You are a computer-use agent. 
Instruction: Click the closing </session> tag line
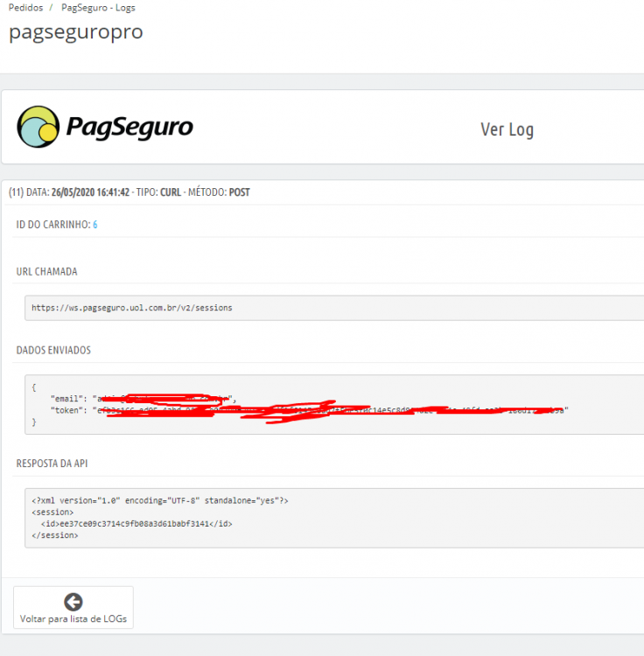point(55,535)
